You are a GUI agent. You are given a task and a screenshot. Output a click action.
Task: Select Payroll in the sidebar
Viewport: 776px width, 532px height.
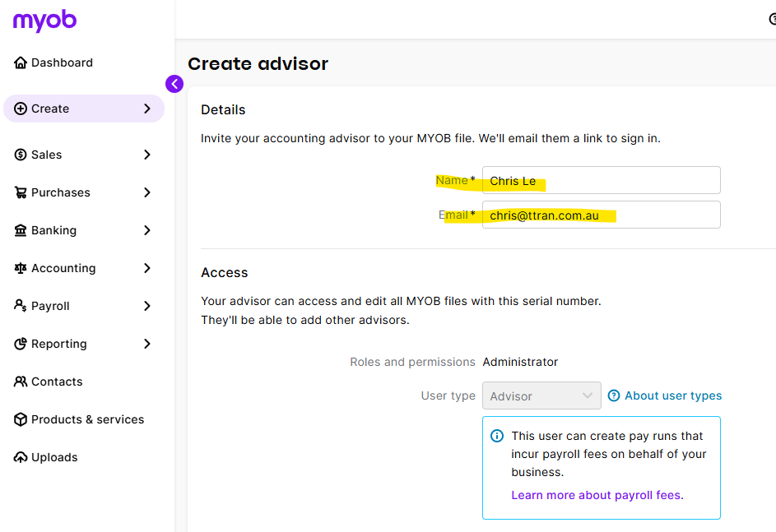[50, 306]
